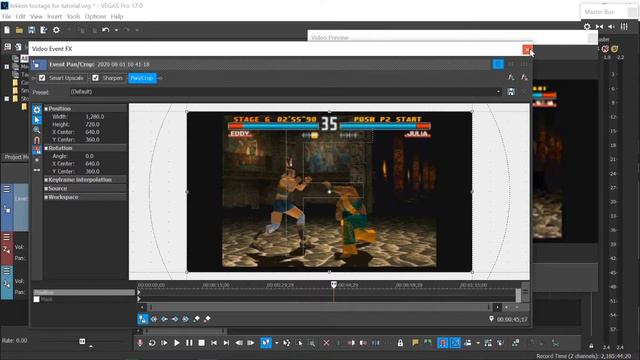The height and width of the screenshot is (360, 640).
Task: Jump to last keyframe
Action: click(x=186, y=319)
